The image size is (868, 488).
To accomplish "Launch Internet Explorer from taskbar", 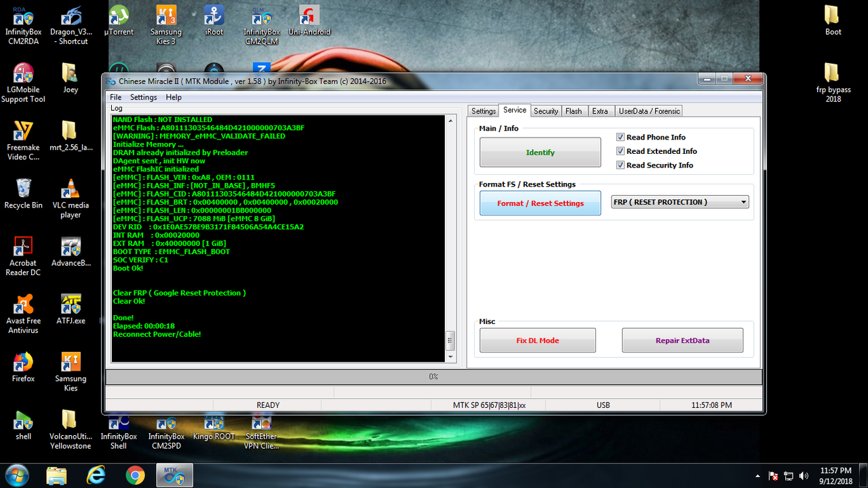I will click(96, 476).
